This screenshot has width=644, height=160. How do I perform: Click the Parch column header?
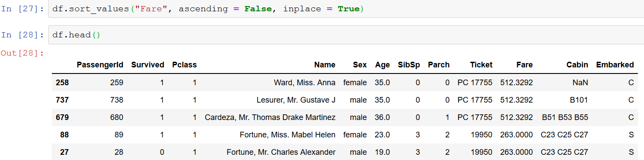point(439,65)
